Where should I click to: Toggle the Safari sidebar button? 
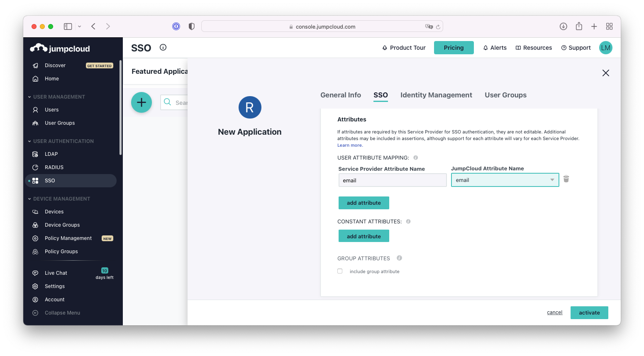tap(68, 27)
